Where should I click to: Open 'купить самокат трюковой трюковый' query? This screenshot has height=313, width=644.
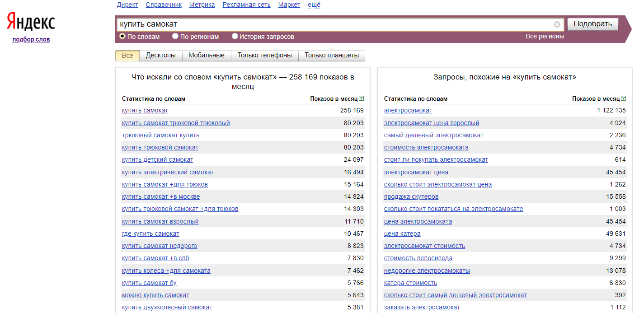[176, 123]
